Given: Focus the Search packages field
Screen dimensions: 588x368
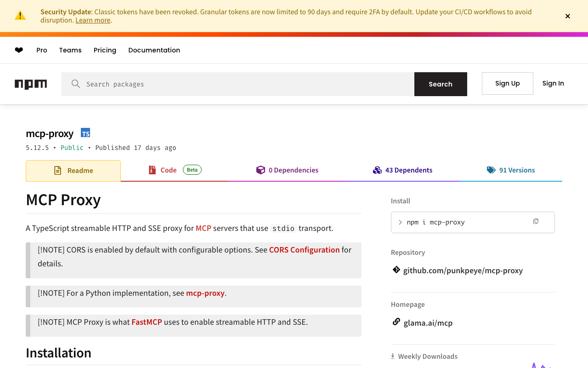Looking at the screenshot, I should pos(248,84).
